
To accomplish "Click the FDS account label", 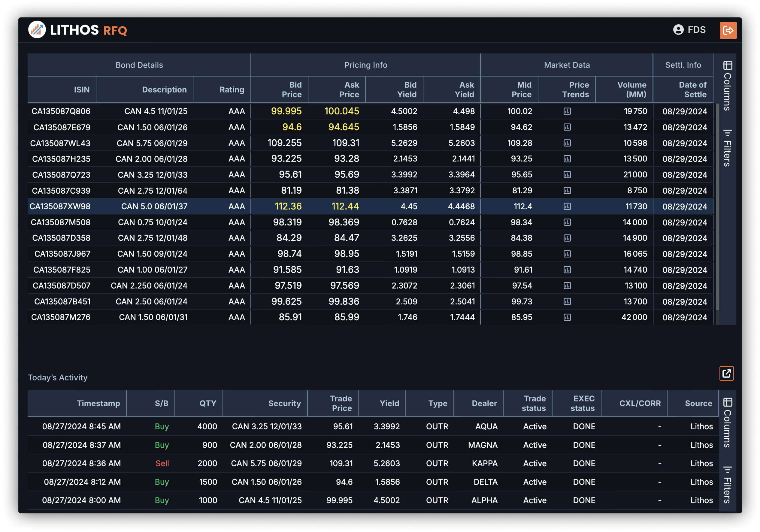I will pyautogui.click(x=697, y=30).
